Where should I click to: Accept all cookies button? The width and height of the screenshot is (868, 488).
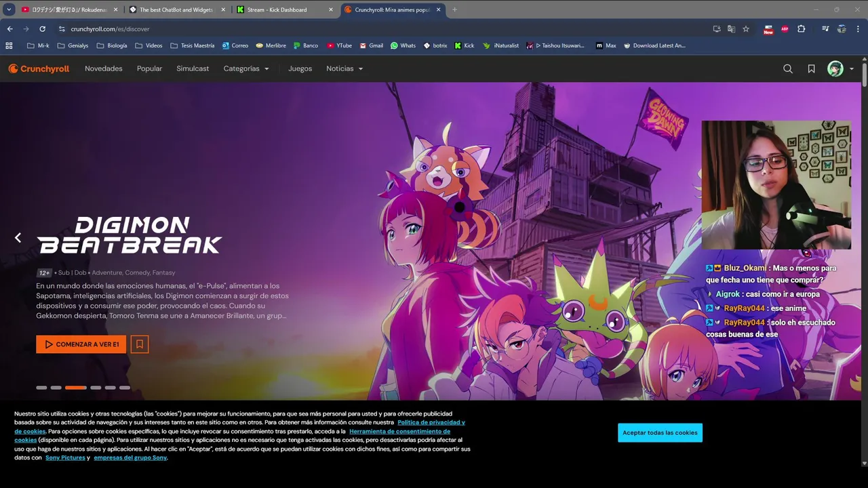[x=660, y=432]
